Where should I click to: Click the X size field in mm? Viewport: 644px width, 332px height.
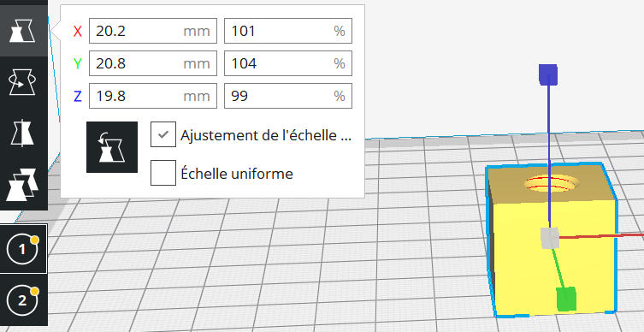pos(153,31)
